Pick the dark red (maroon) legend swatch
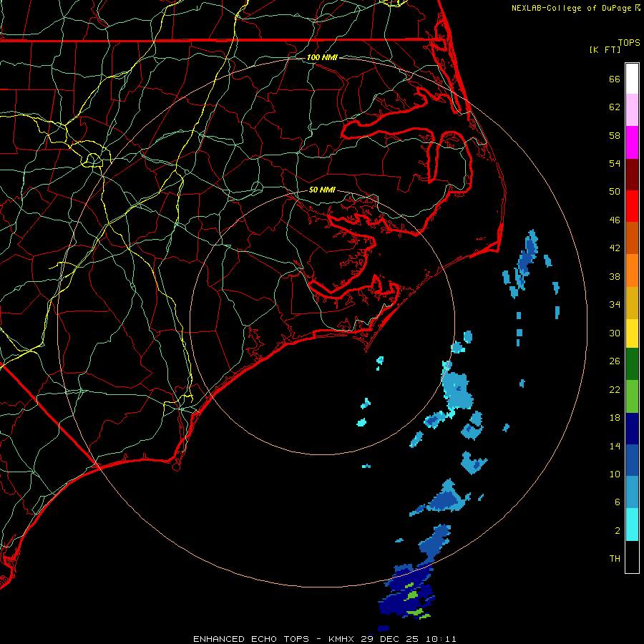 (632, 175)
